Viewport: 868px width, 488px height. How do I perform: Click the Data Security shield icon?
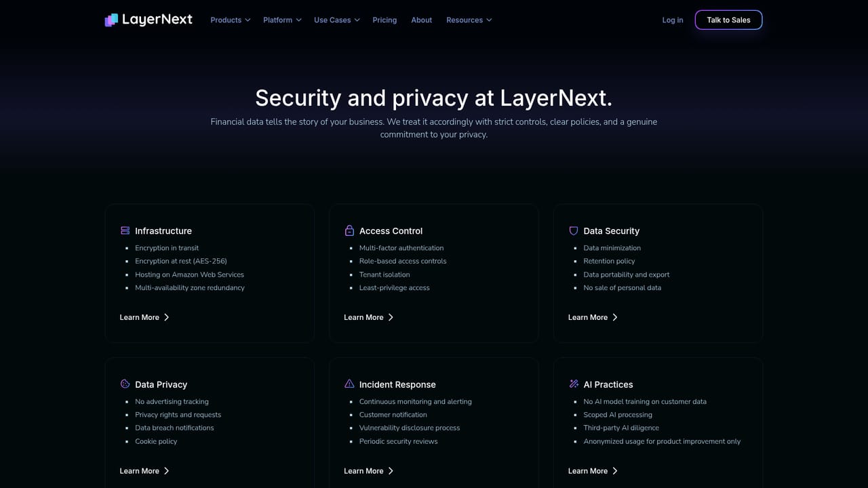(x=574, y=230)
